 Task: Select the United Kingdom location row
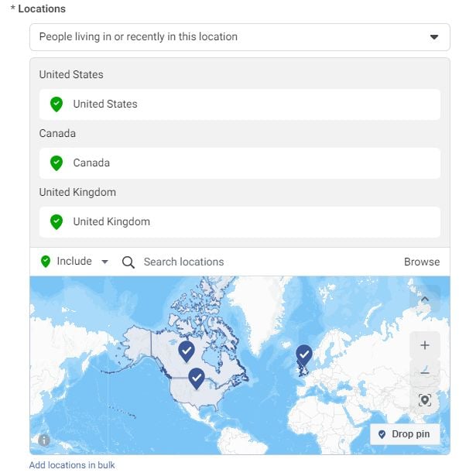240,222
